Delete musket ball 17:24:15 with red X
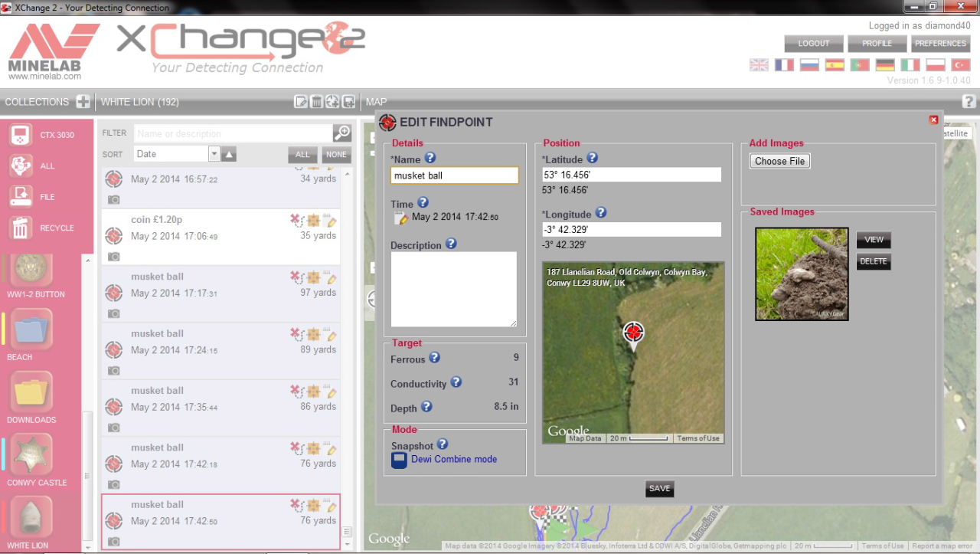980x554 pixels. coord(296,335)
